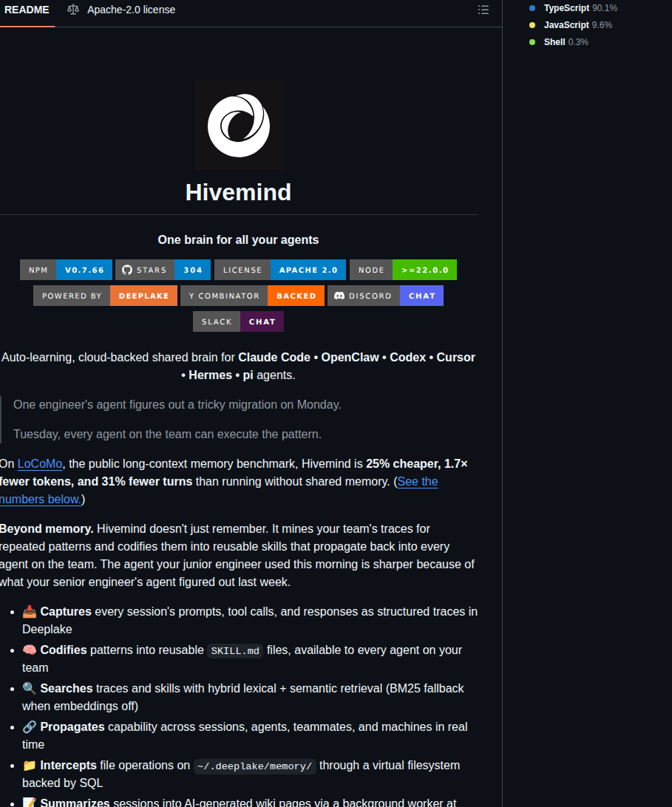Click the License Apache 2.0 badge
Image resolution: width=672 pixels, height=807 pixels.
(x=280, y=270)
